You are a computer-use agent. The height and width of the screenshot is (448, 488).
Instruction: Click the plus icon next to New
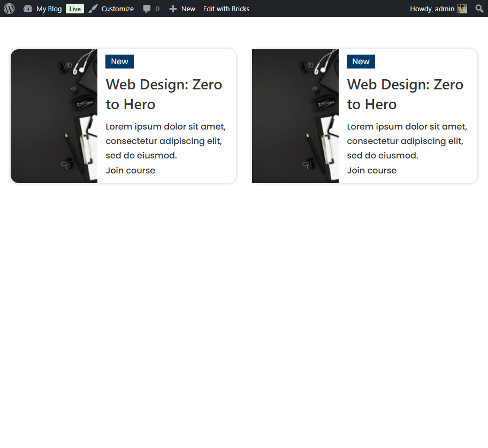[x=173, y=9]
